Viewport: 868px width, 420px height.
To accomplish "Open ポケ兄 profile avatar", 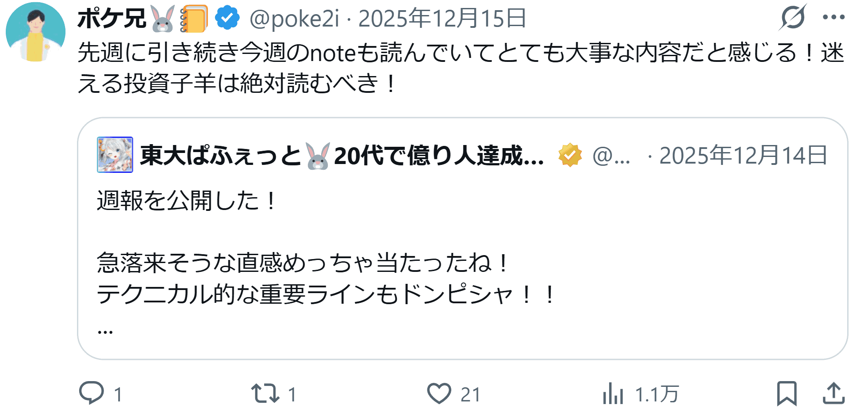I will point(35,32).
